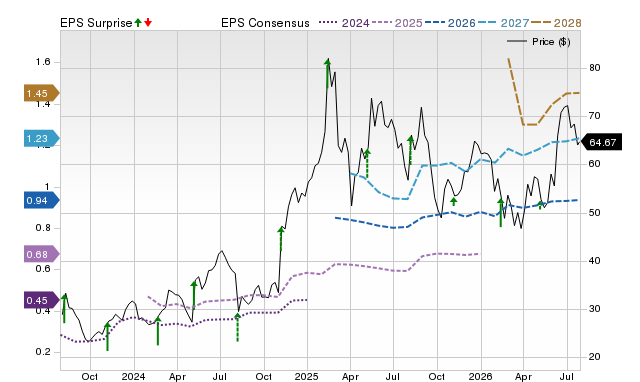
Task: Click the 2025 EPS consensus legend entry
Action: [x=397, y=23]
